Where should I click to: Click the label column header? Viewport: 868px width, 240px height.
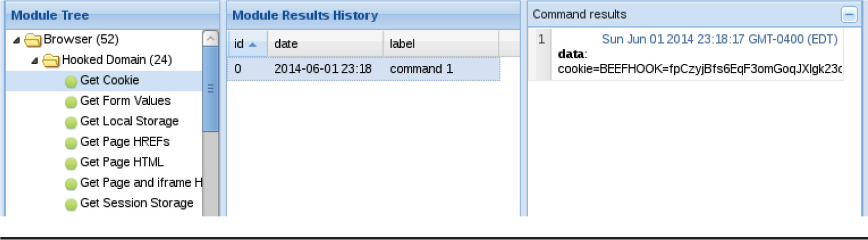click(x=440, y=44)
